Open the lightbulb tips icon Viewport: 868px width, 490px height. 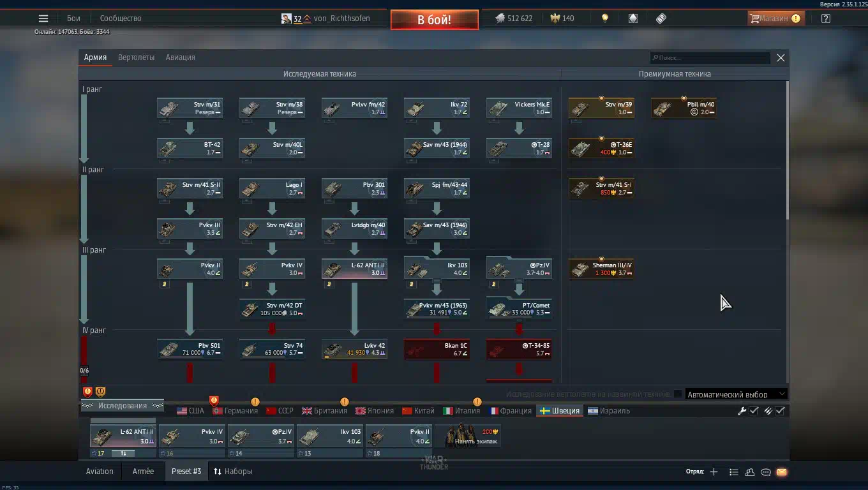coord(605,19)
